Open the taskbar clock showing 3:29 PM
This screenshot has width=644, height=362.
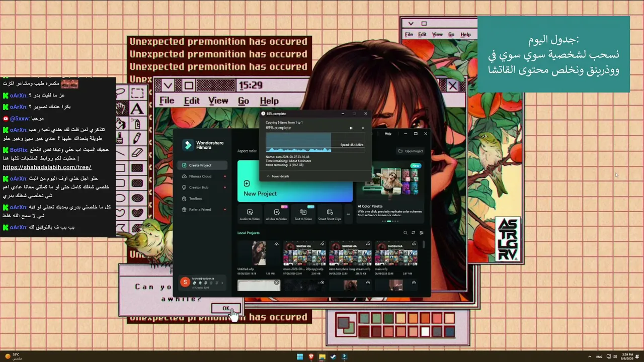[x=626, y=357]
